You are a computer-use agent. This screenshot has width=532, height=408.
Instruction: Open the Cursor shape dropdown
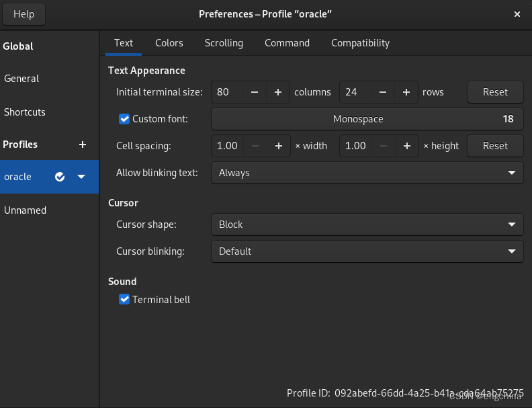(x=367, y=225)
